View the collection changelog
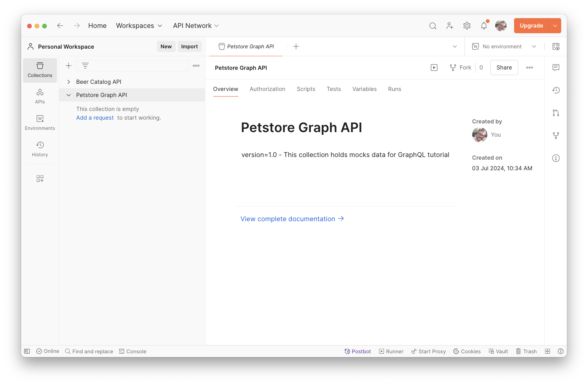 click(556, 90)
